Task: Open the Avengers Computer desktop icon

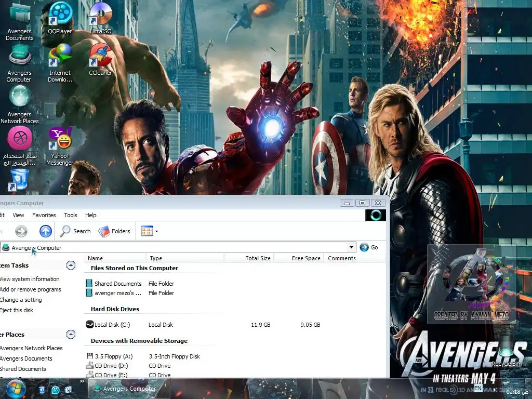Action: [19, 63]
